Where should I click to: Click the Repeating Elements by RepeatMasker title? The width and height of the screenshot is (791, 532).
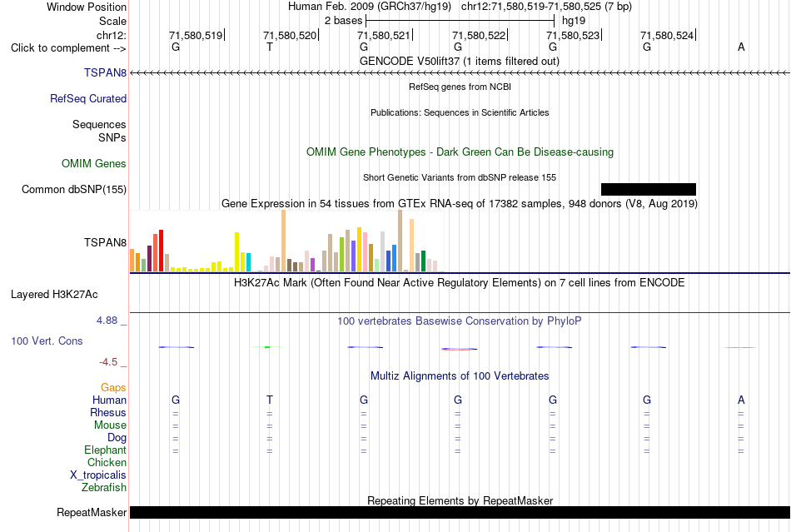click(460, 501)
